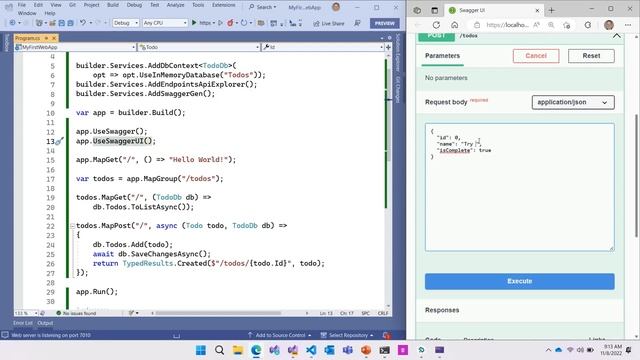
Task: Open the Build menu
Action: click(x=113, y=5)
